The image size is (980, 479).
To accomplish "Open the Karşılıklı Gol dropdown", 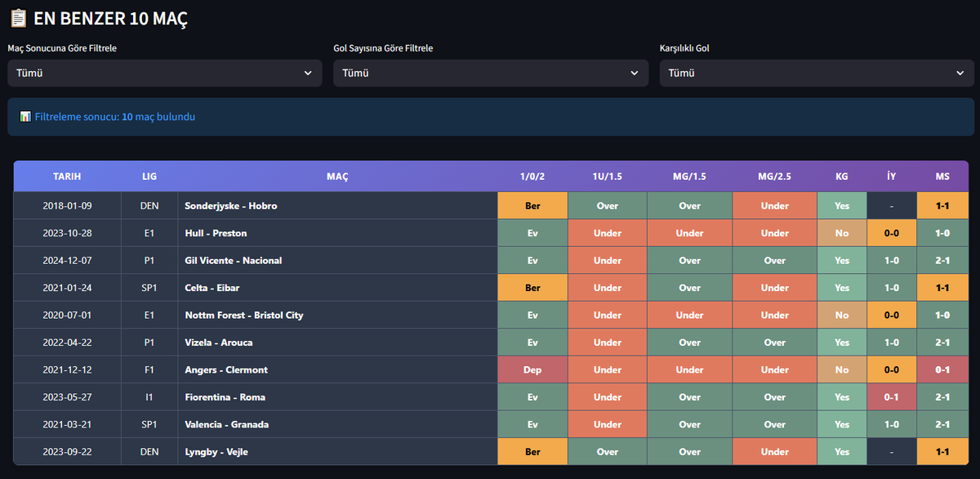I will click(x=817, y=73).
